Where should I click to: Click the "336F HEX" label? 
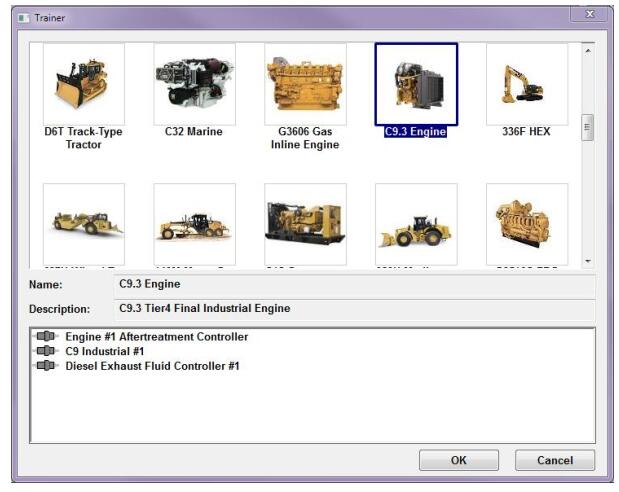coord(526,131)
